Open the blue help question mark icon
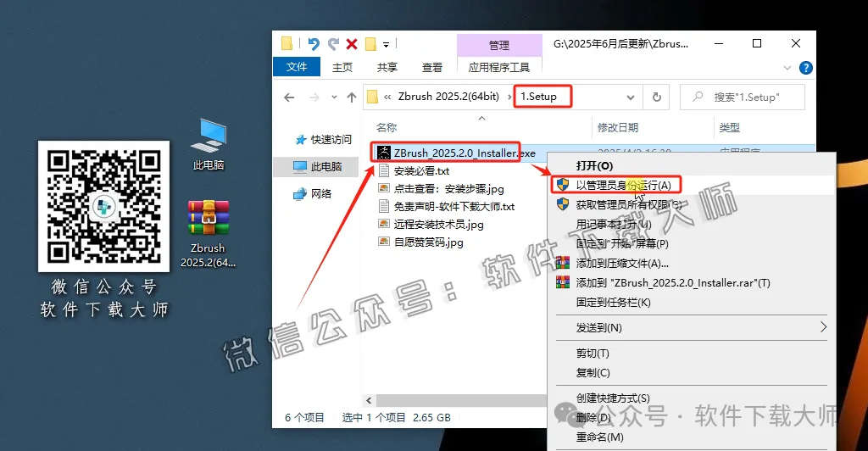868x451 pixels. click(806, 68)
